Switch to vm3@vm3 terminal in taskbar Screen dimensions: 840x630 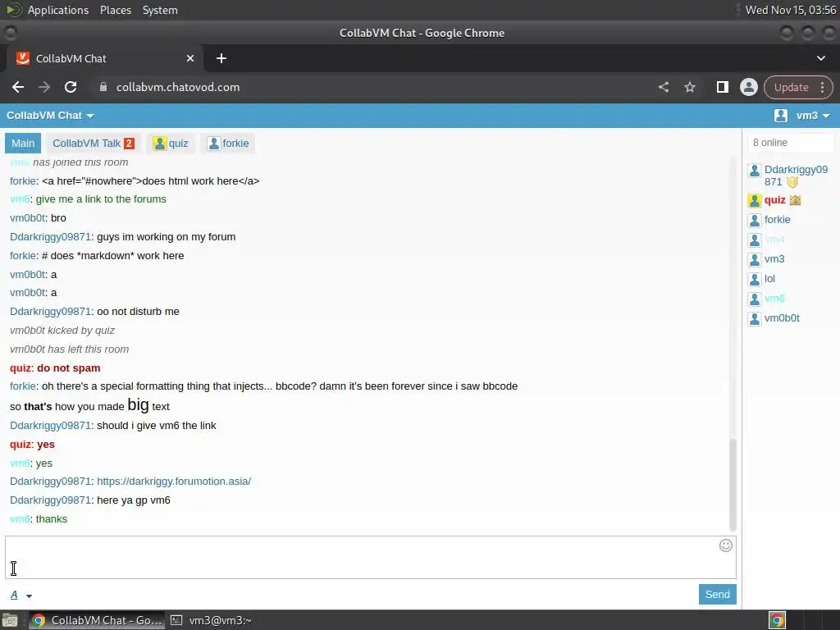click(x=212, y=620)
